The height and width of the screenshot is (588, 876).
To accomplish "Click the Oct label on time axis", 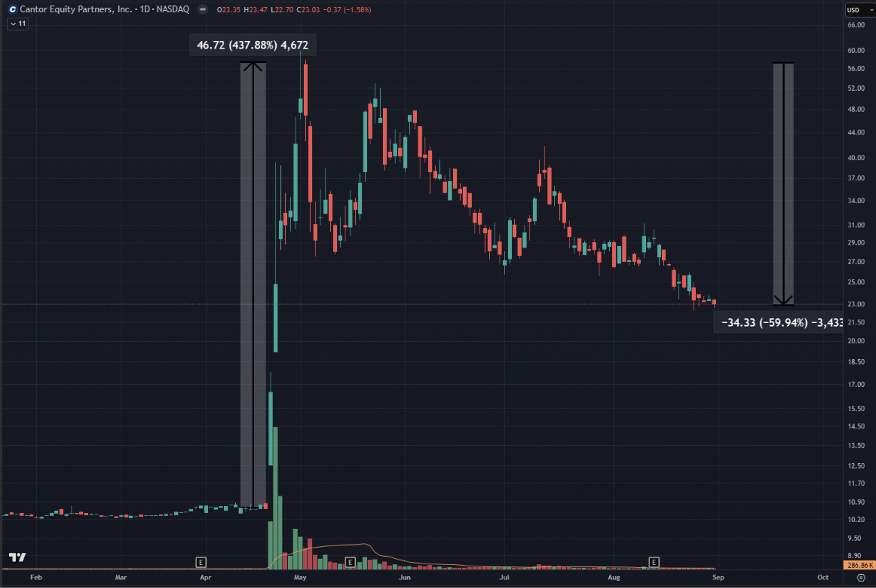I will [823, 577].
